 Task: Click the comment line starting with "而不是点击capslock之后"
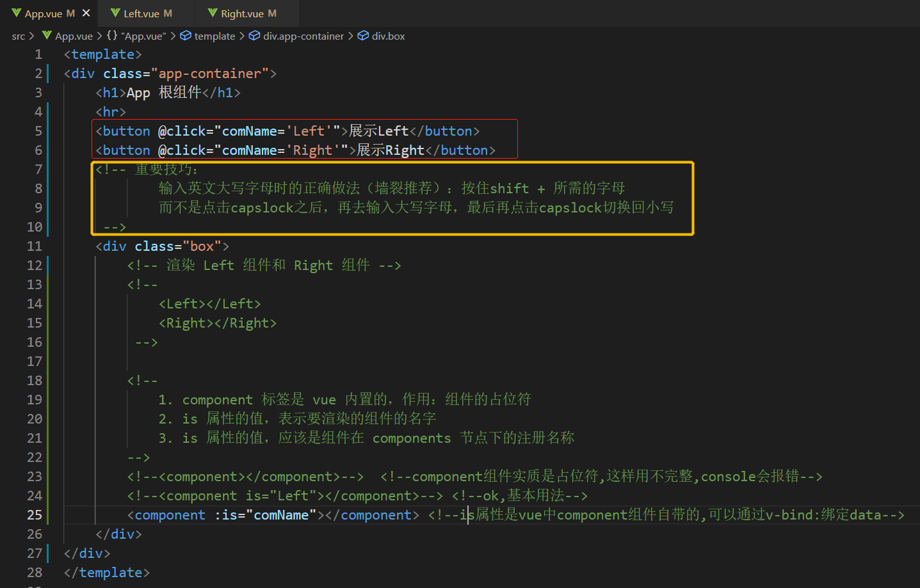click(x=416, y=208)
